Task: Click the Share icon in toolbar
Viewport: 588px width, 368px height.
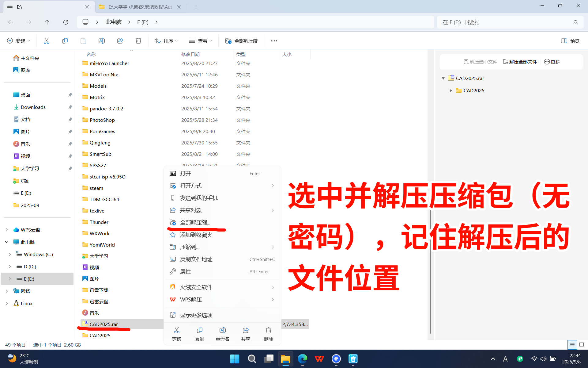Action: pyautogui.click(x=120, y=41)
